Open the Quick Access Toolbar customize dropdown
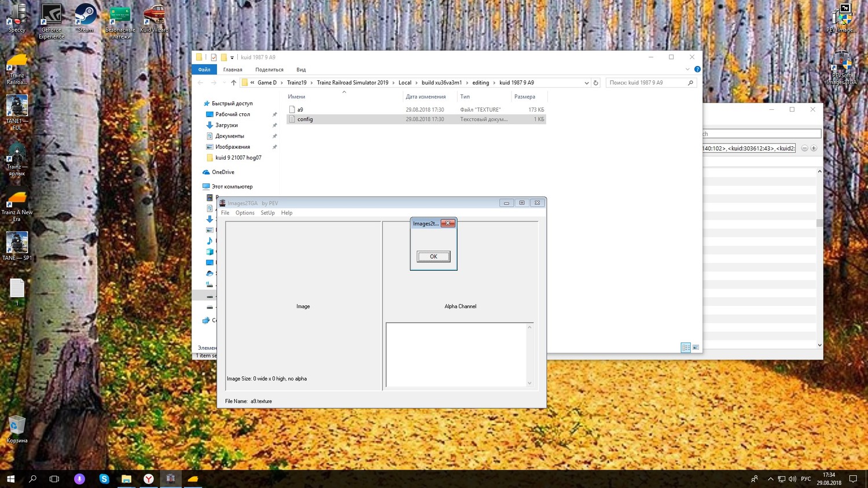This screenshot has height=488, width=868. pyautogui.click(x=232, y=57)
